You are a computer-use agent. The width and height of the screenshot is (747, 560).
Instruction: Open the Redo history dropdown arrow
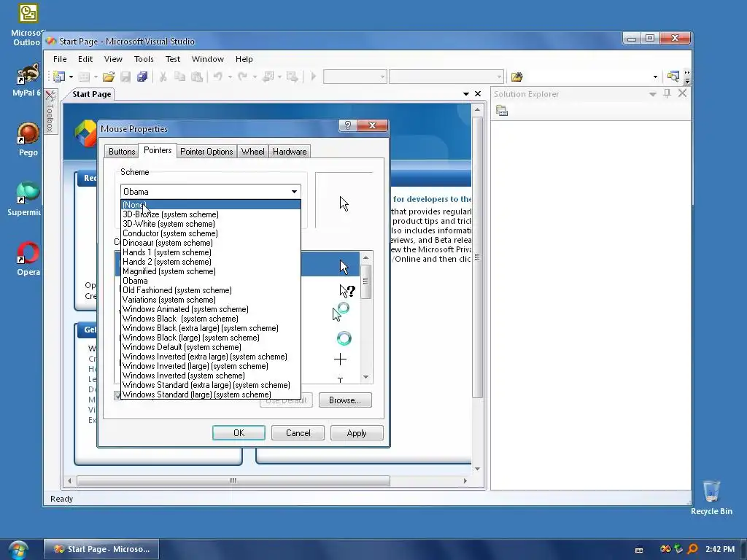click(x=255, y=77)
